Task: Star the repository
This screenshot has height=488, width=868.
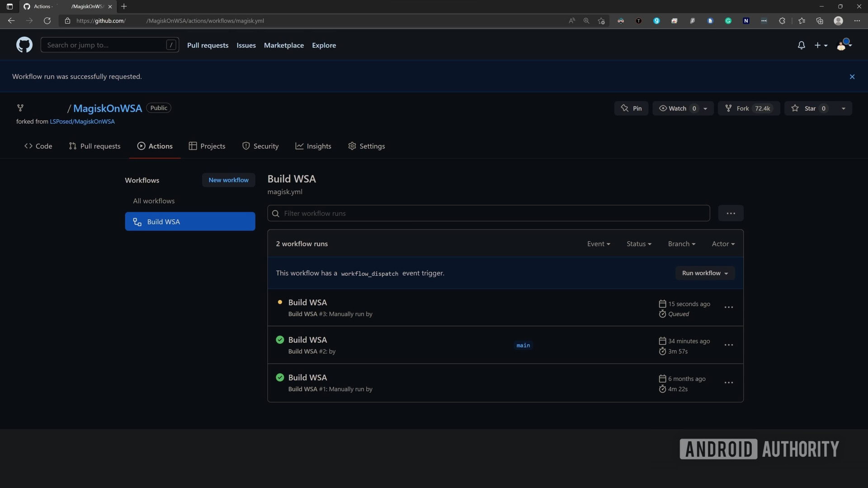Action: click(x=809, y=108)
